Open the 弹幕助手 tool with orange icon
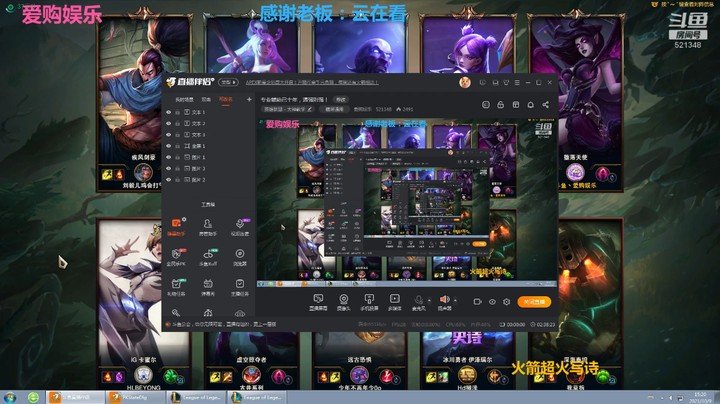Screen dimensions: 720x404 point(176,223)
